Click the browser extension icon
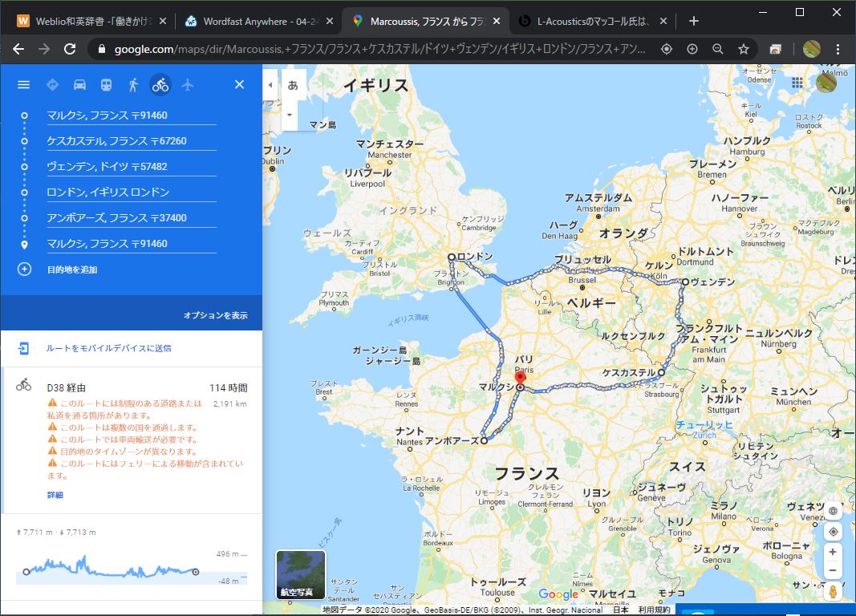This screenshot has width=856, height=616. 775,49
